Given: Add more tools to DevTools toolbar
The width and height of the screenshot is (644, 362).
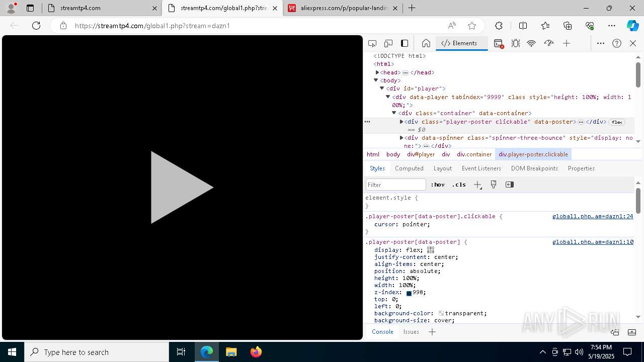Looking at the screenshot, I should click(x=567, y=43).
